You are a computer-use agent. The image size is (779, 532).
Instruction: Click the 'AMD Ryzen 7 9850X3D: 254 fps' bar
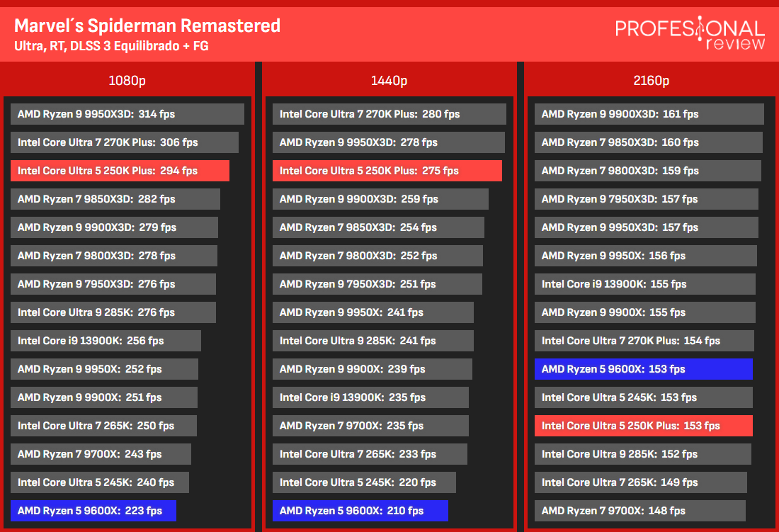tap(379, 227)
